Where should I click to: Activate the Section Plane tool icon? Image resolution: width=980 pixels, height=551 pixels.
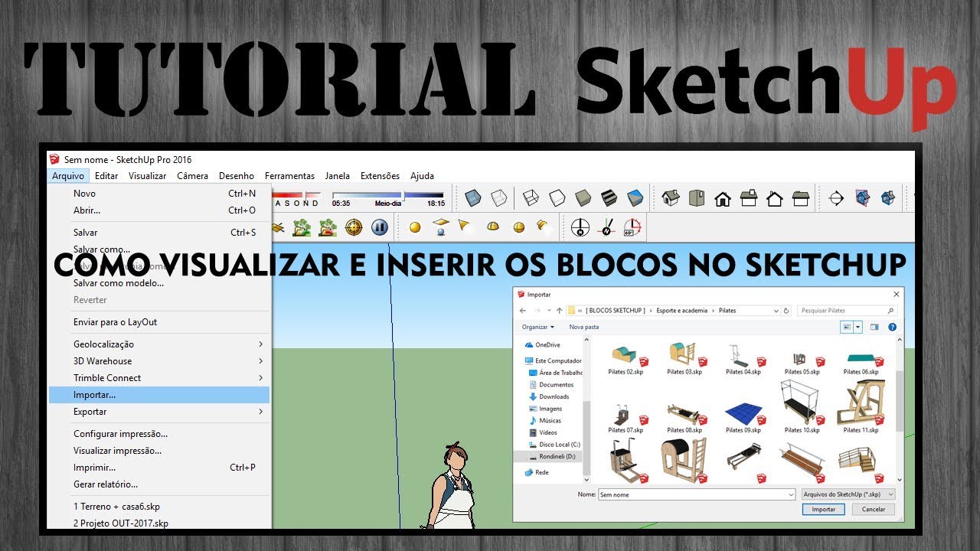pos(836,198)
